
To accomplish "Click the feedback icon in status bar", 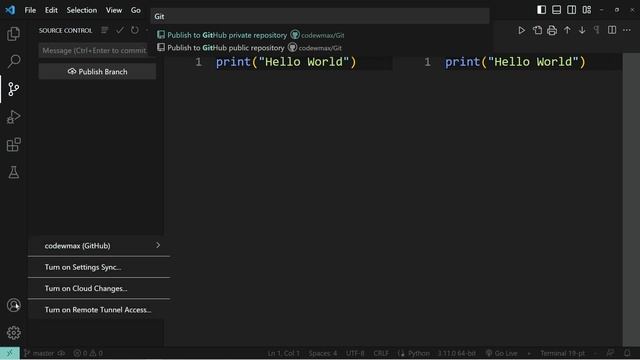I will coord(610,353).
